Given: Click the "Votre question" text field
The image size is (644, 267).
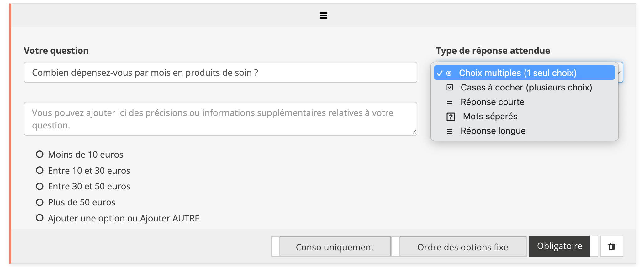Looking at the screenshot, I should click(x=220, y=73).
